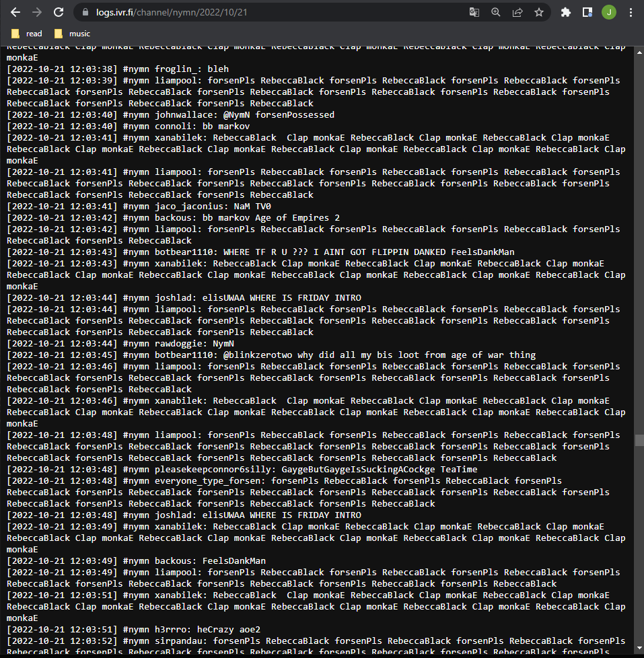Reload the logs page

click(x=59, y=12)
